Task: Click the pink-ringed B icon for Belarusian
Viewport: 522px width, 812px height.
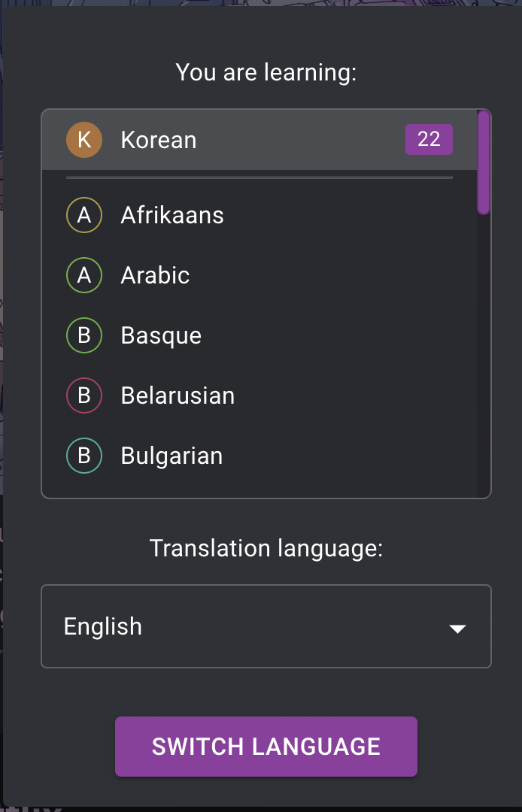Action: (84, 395)
